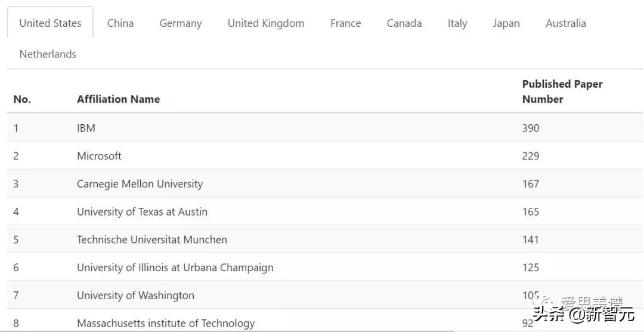Click University of Illinois at Urbana Champaign

(x=175, y=268)
